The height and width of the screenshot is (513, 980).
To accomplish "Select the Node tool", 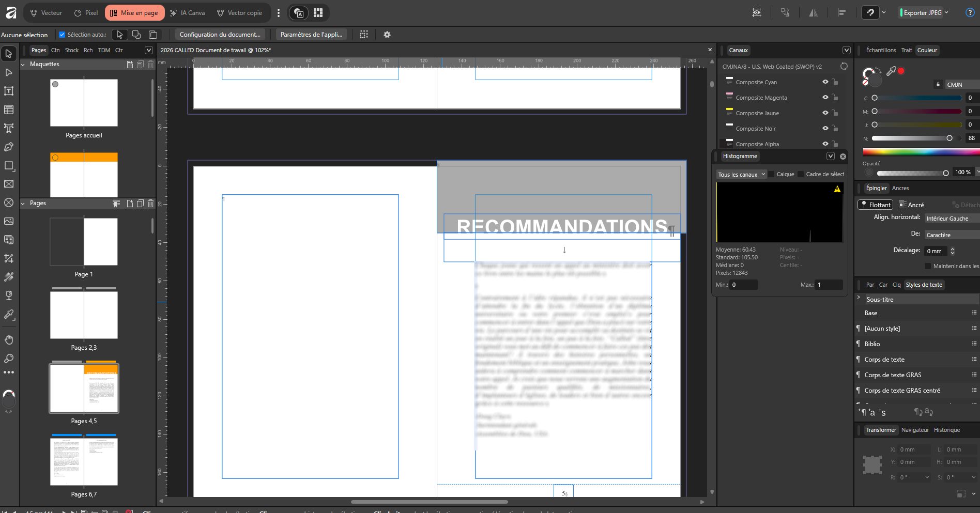I will tap(9, 72).
